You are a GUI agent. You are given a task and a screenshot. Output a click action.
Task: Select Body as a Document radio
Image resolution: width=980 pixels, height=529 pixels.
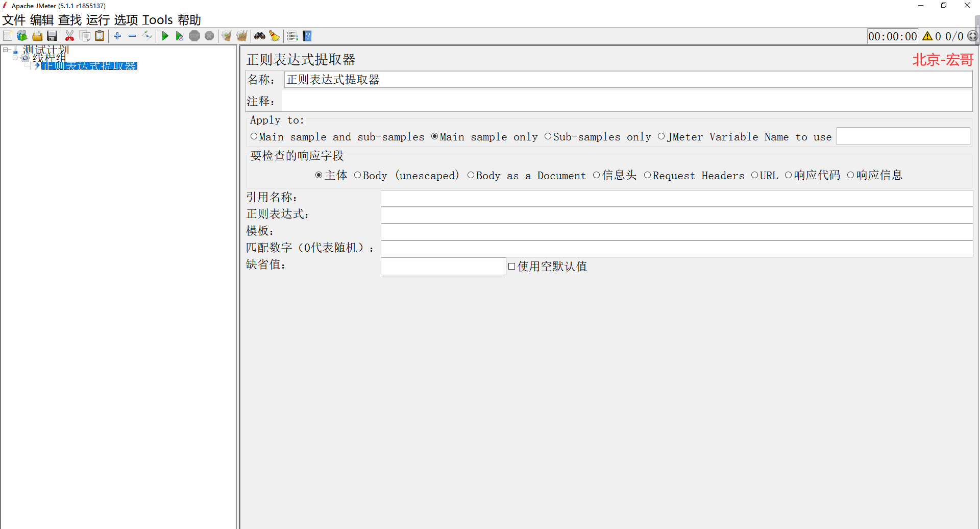coord(471,175)
